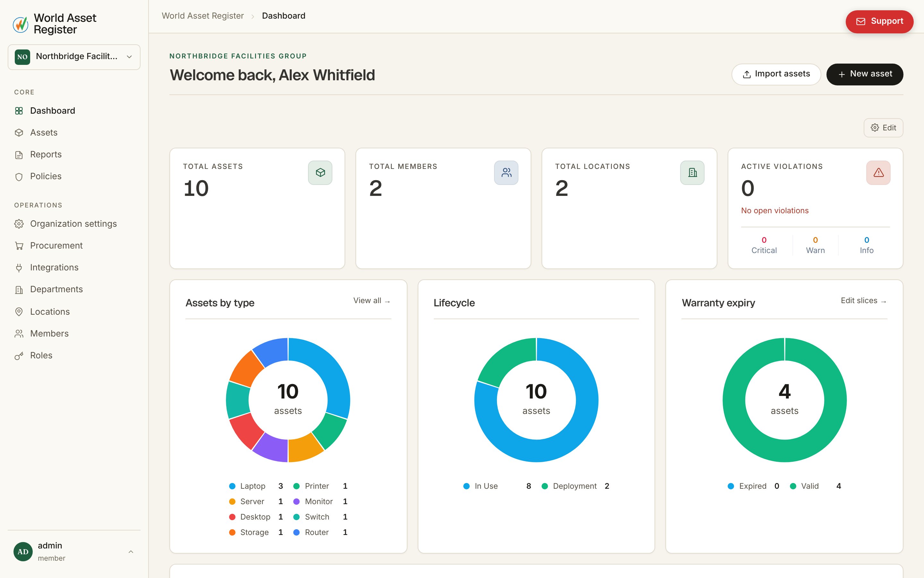924x578 pixels.
Task: Click the Edit dashboard button
Action: (x=883, y=128)
